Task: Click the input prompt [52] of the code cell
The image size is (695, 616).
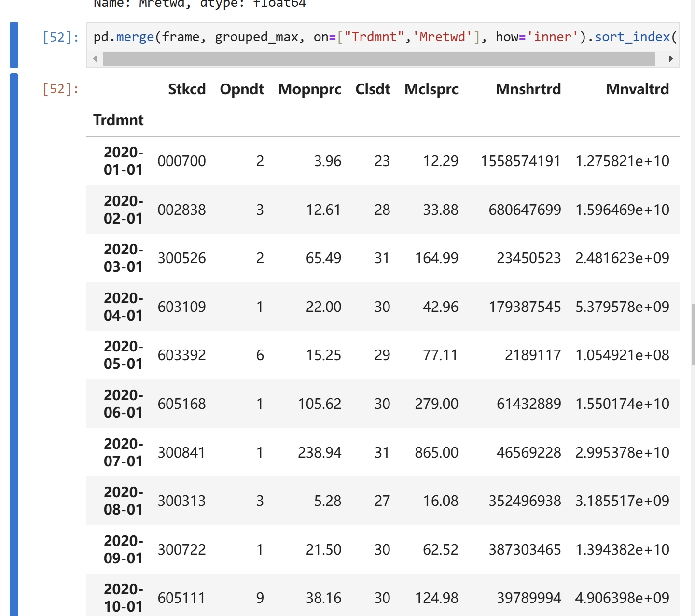Action: [61, 37]
